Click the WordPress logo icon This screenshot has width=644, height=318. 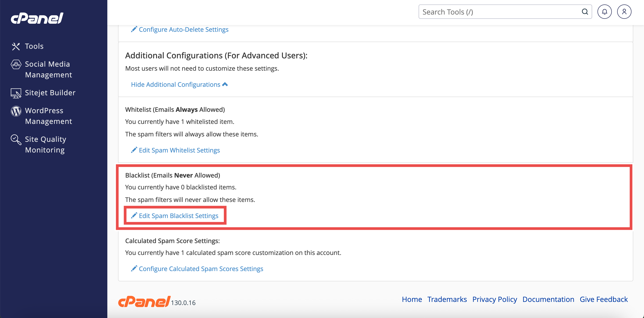point(16,111)
